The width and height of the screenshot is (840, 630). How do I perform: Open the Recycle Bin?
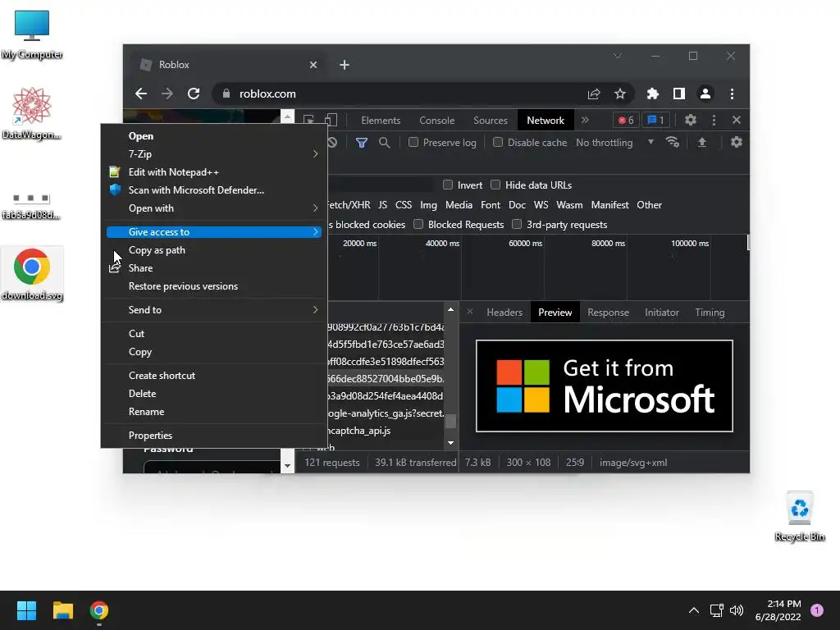(799, 516)
